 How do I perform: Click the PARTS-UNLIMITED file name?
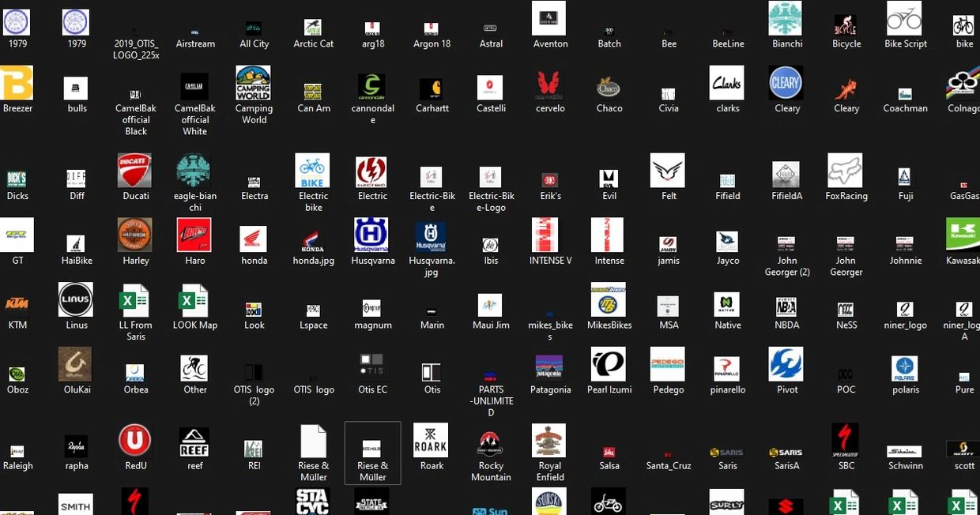click(491, 401)
